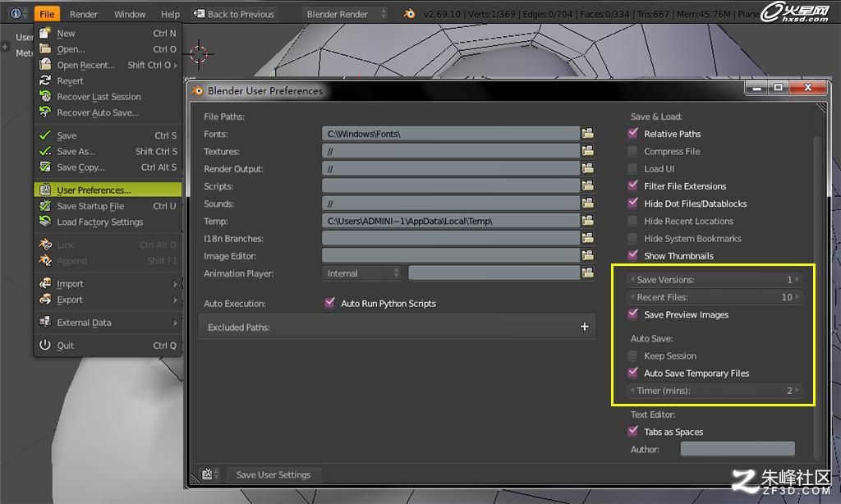Browse folder for the Textures path
Viewport: 841px width, 504px height.
click(588, 151)
